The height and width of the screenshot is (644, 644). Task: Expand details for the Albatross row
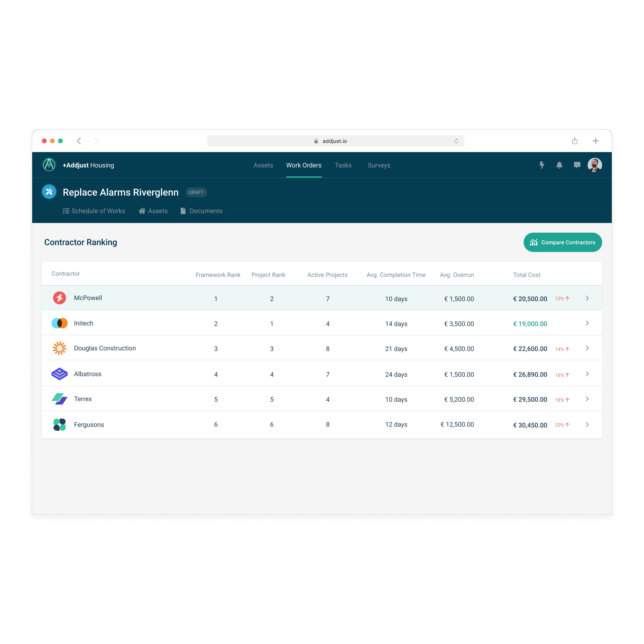[x=587, y=374]
